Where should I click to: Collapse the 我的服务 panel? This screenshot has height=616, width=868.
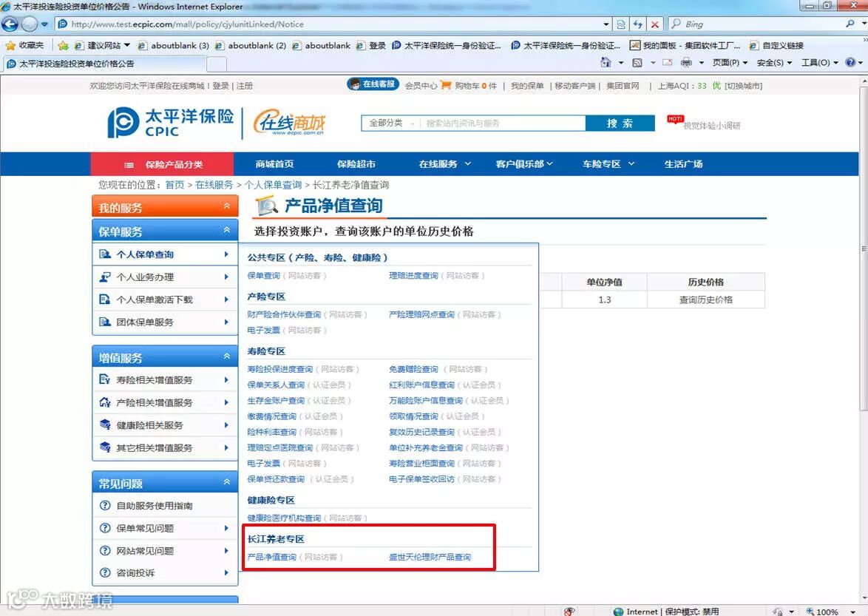[x=226, y=206]
